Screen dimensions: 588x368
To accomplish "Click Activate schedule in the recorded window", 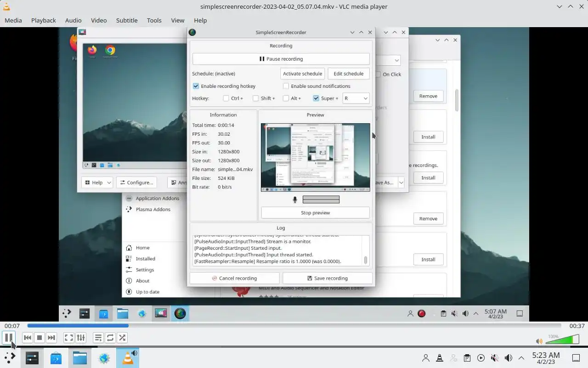I will tap(302, 74).
